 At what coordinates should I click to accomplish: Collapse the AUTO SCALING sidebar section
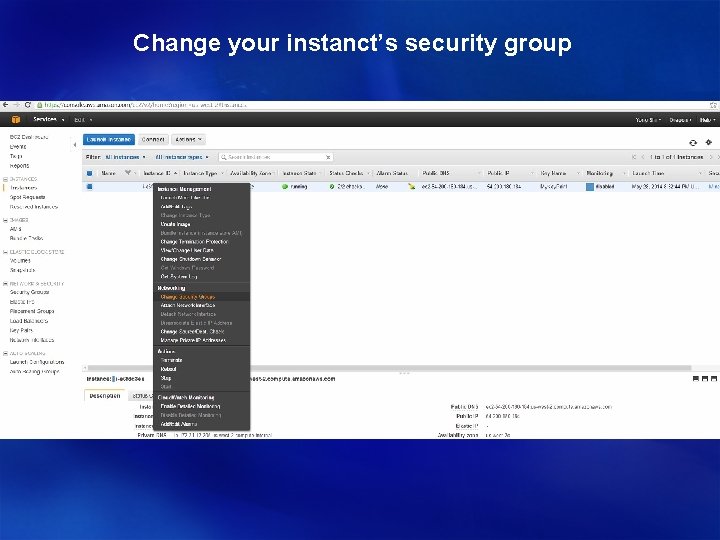point(6,354)
